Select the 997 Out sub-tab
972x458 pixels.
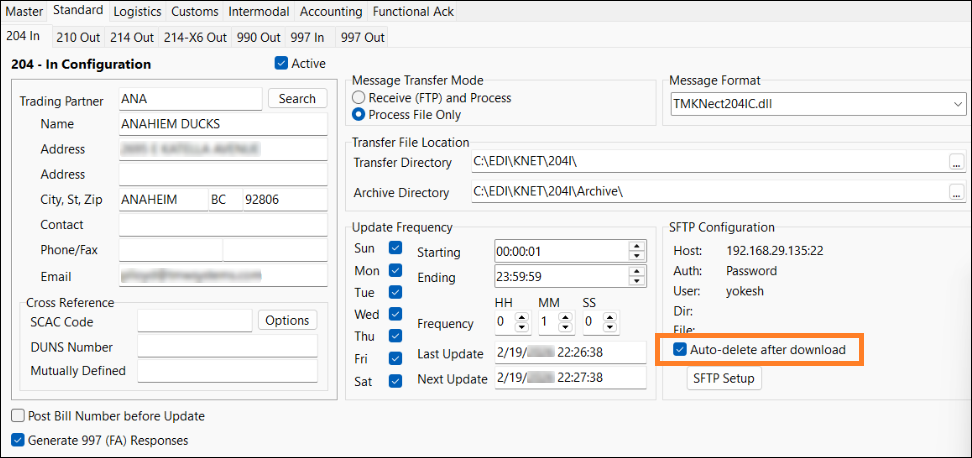pos(363,37)
